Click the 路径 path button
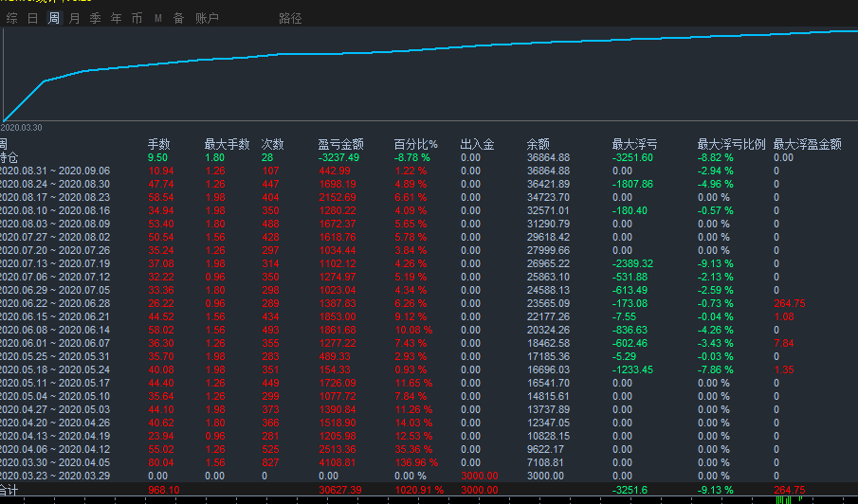This screenshot has height=504, width=858. [x=290, y=18]
